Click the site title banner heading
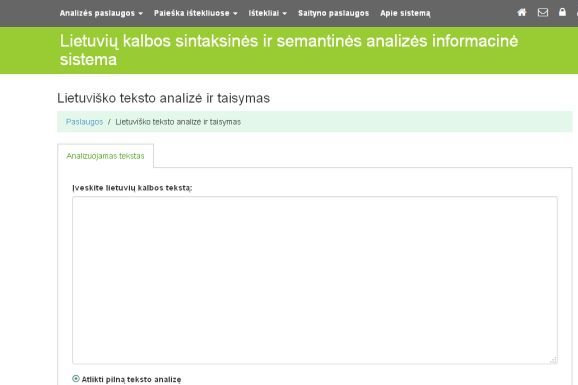 pyautogui.click(x=289, y=50)
